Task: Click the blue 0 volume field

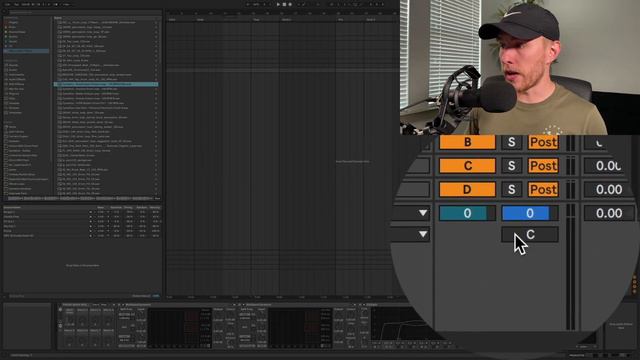Action: pos(530,213)
